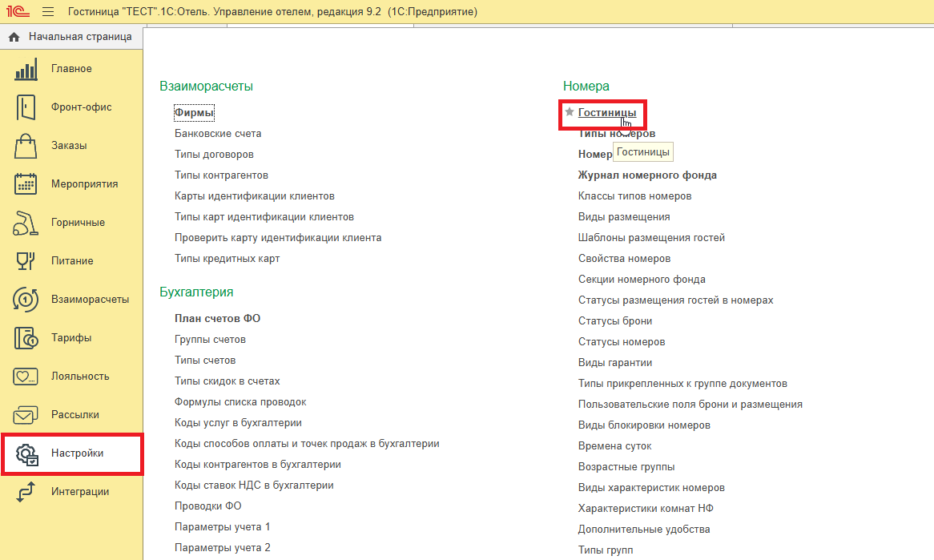934x560 pixels.
Task: Open Классы типов номеров
Action: click(x=635, y=196)
